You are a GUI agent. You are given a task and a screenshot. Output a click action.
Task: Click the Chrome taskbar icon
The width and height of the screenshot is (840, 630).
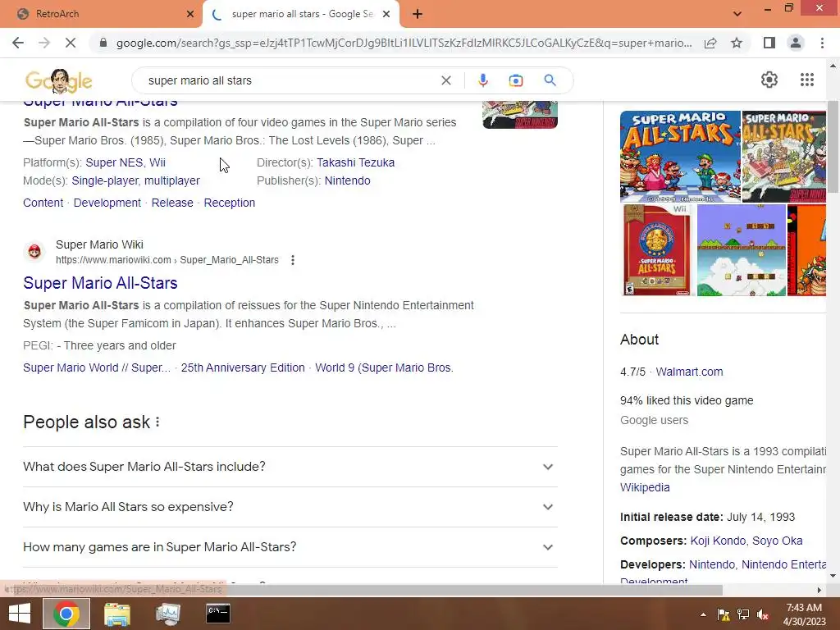[x=66, y=614]
